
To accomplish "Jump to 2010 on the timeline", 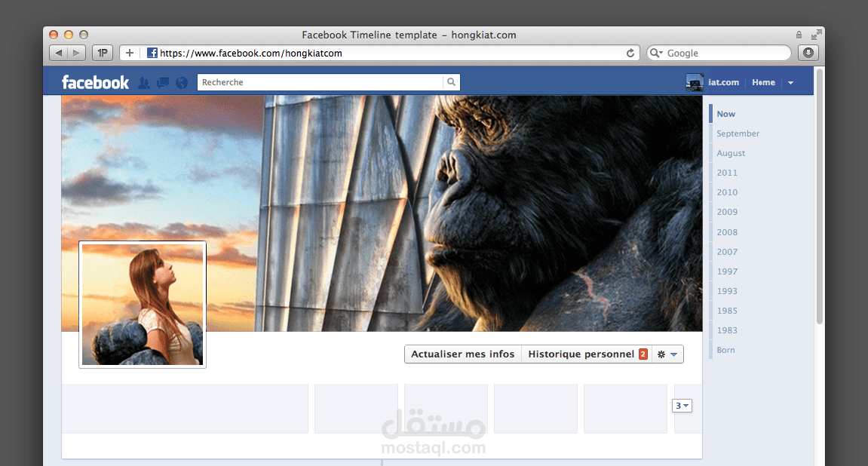I will (x=727, y=192).
